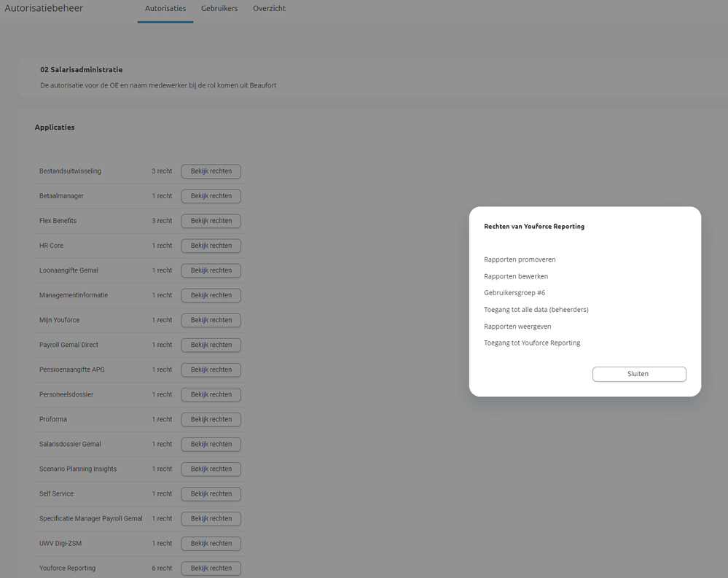The height and width of the screenshot is (578, 728).
Task: Open Bekijk rechten for Managementinformatie
Action: tap(211, 295)
